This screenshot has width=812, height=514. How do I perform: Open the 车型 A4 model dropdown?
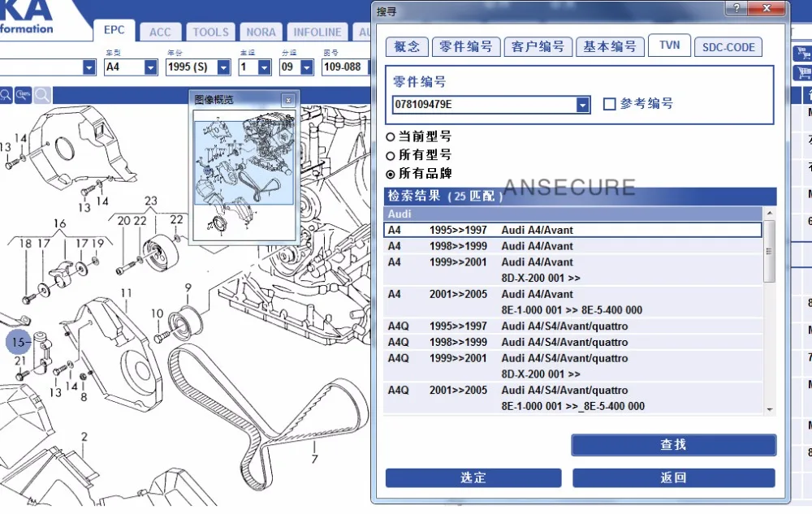tap(151, 67)
